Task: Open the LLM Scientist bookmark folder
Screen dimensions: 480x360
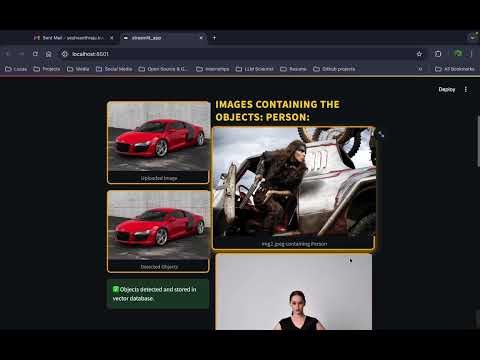Action: point(255,69)
